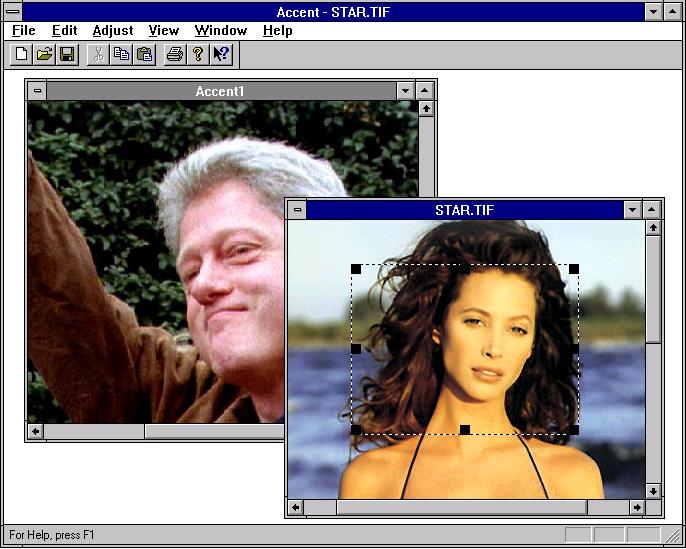Open the Window menu
The height and width of the screenshot is (549, 686).
(x=221, y=31)
